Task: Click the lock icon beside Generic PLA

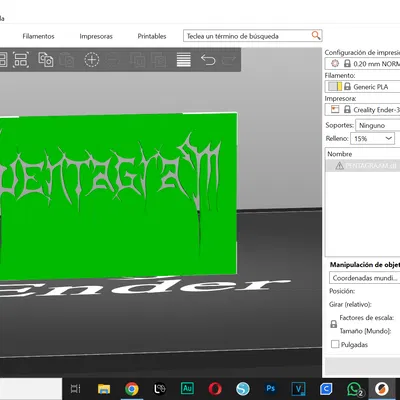Action: [347, 87]
